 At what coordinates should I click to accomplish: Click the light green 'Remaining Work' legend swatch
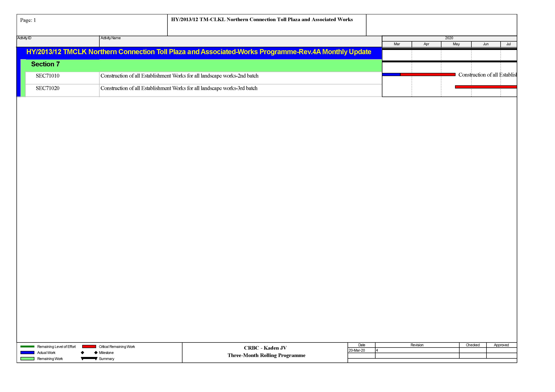tap(27, 359)
